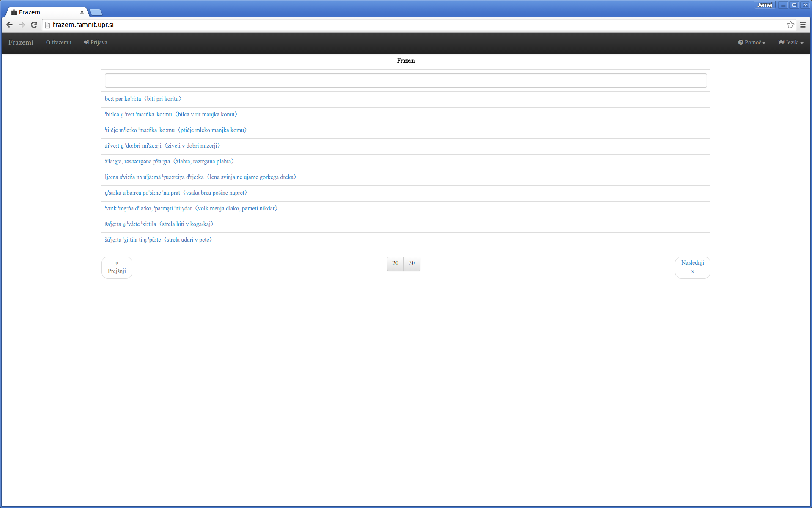Screen dimensions: 812x508
Task: Show 50 results per page
Action: [x=412, y=263]
